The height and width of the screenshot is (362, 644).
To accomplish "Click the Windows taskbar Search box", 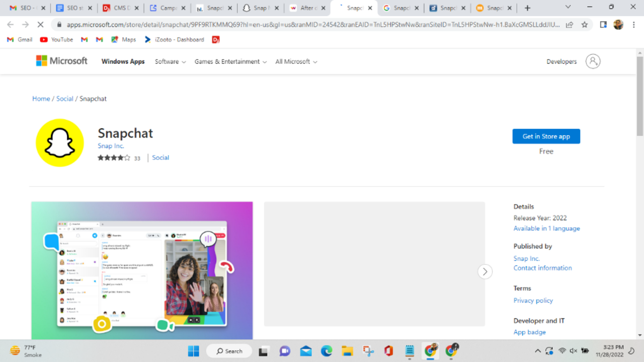I will pos(229,351).
